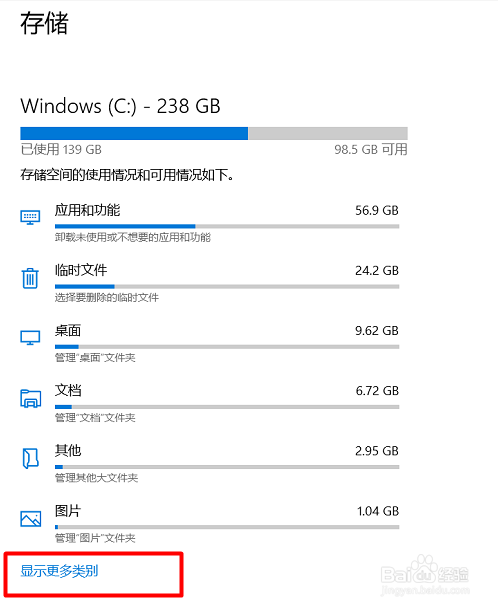
Task: Open the 图片 category label
Action: (x=68, y=511)
